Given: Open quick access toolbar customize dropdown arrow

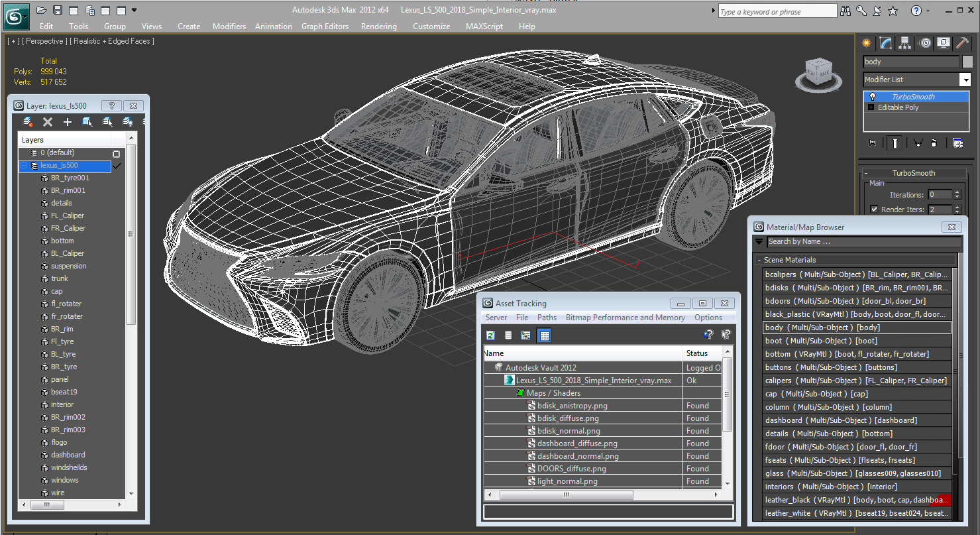Looking at the screenshot, I should pos(135,10).
